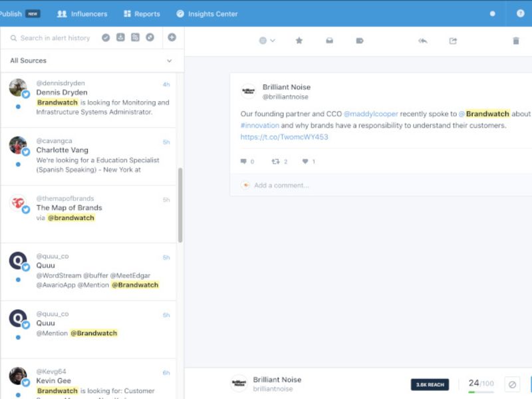Click the checkmark filter icon
The height and width of the screenshot is (399, 532).
point(106,38)
